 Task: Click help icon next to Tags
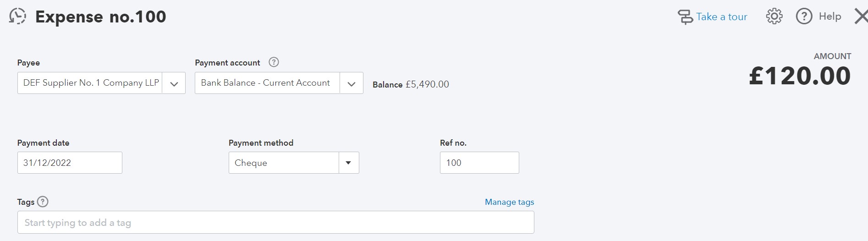[43, 202]
